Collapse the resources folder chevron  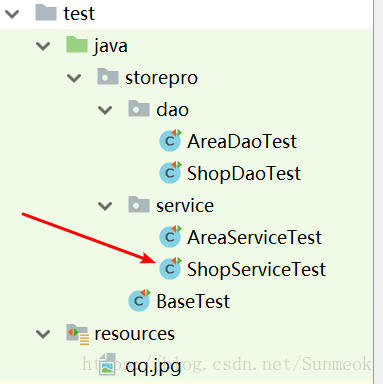tap(43, 334)
